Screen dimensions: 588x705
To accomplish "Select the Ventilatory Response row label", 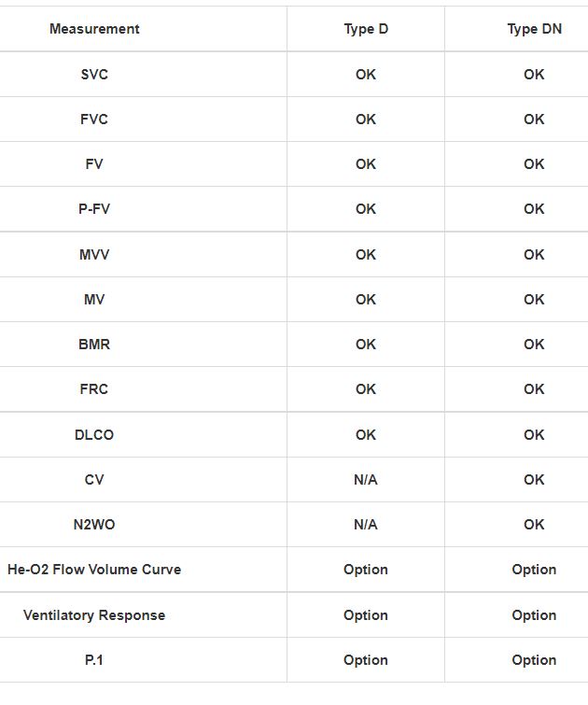I will 94,615.
